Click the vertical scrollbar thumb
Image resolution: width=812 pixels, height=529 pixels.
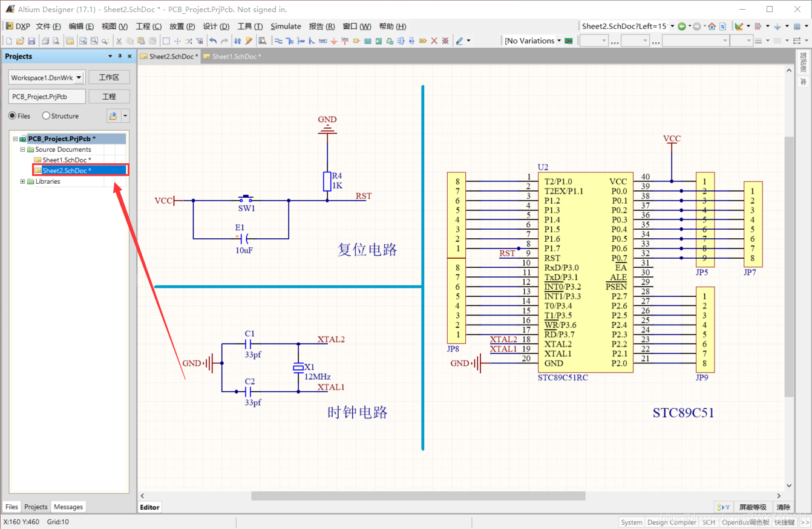pos(788,266)
